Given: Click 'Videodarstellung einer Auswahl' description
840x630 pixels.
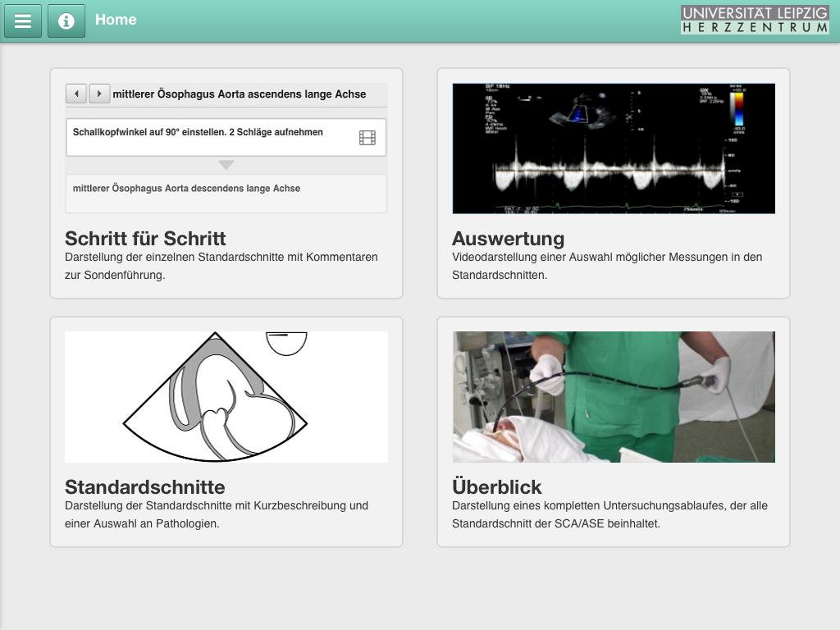Looking at the screenshot, I should (x=607, y=267).
